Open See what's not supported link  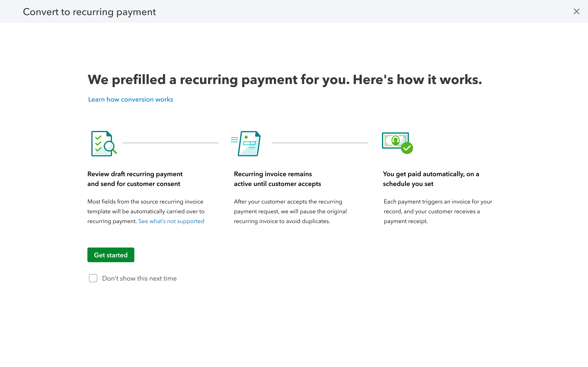[x=171, y=221]
